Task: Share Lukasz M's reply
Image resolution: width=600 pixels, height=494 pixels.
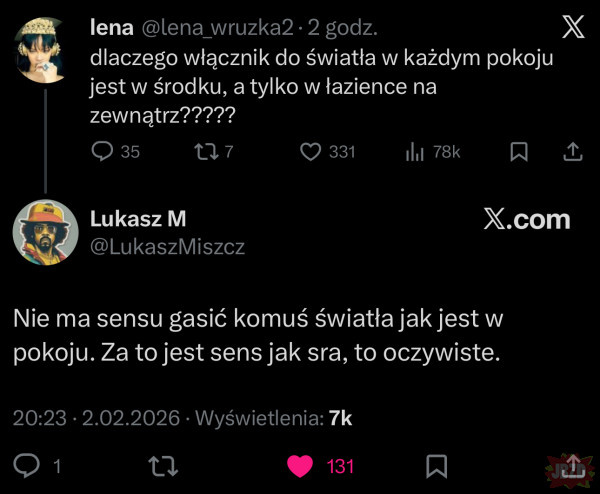Action: pos(573,466)
